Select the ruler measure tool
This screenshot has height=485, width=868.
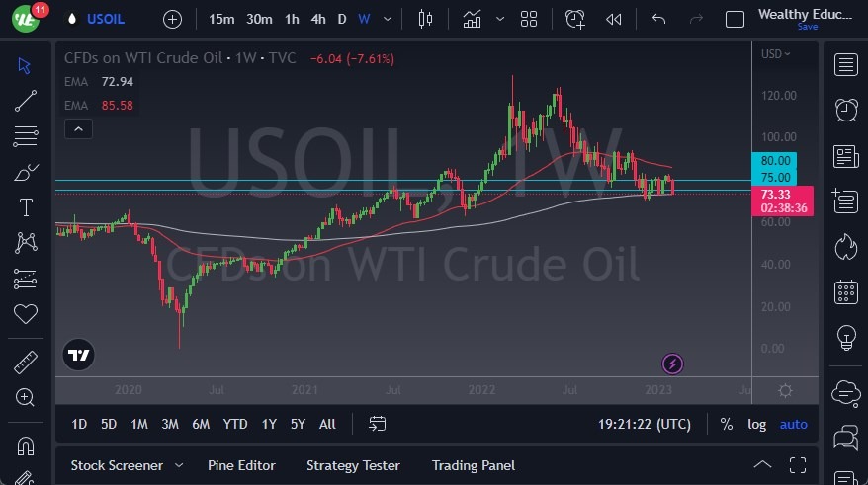26,363
